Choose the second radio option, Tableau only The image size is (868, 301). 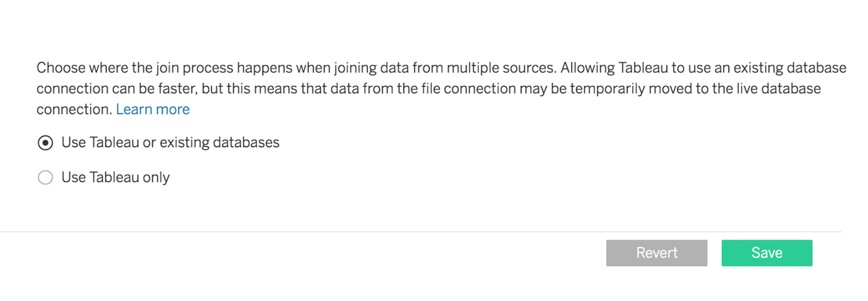coord(45,177)
